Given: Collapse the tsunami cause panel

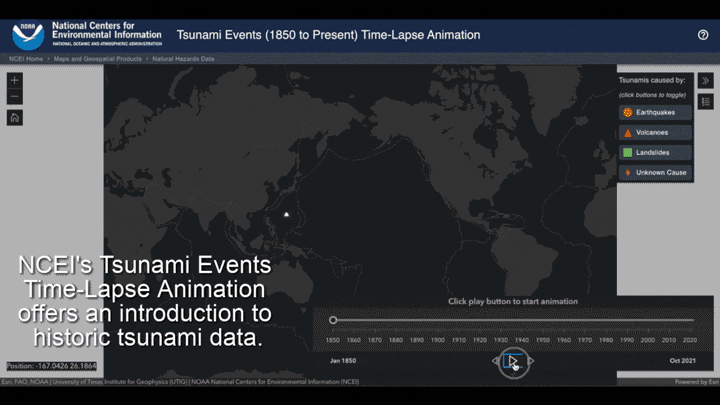Looking at the screenshot, I should [x=705, y=81].
